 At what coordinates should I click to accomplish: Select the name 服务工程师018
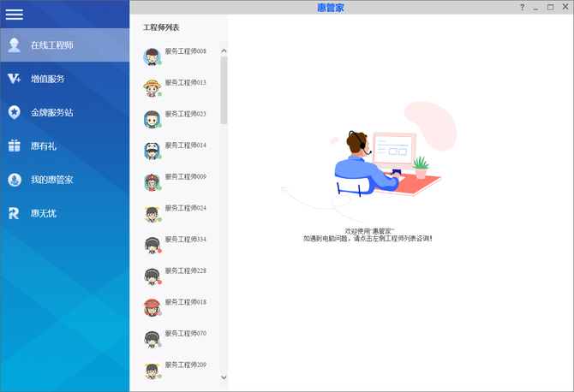(186, 302)
